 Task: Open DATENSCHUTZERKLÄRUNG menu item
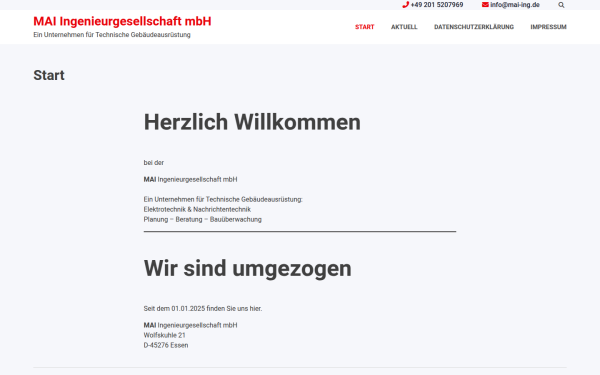(x=474, y=27)
